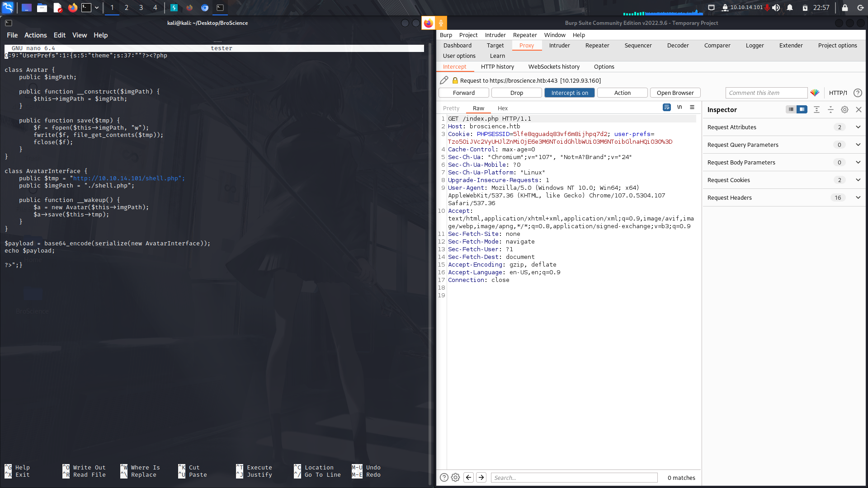This screenshot has height=488, width=868.
Task: Expand the Request Cookies section
Action: coord(858,180)
